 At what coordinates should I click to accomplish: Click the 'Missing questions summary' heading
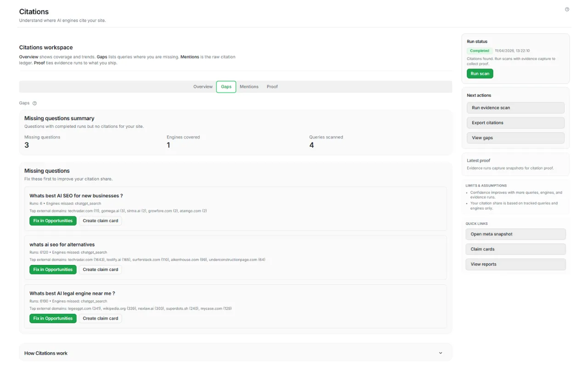click(59, 118)
